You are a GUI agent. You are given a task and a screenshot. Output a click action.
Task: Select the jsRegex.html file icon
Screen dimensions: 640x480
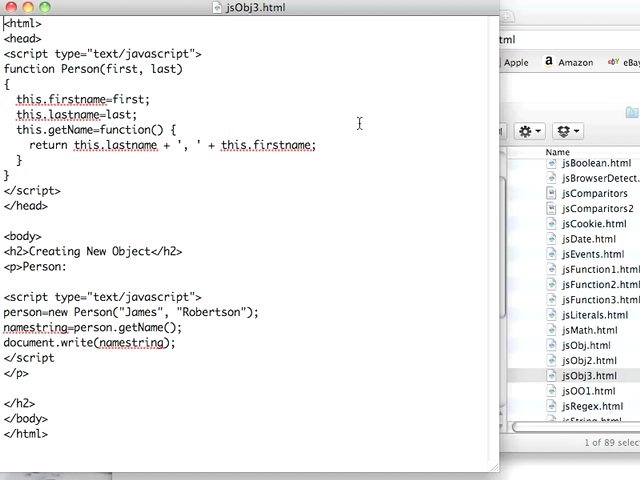click(551, 406)
